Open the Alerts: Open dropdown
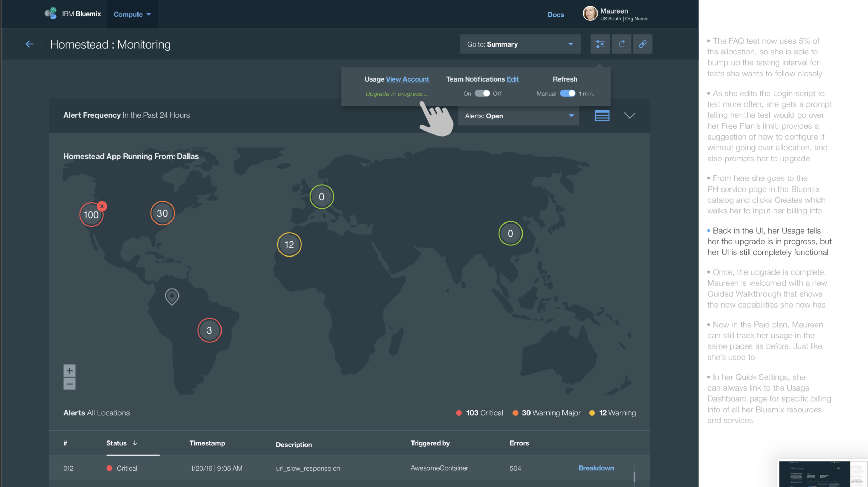The image size is (868, 487). click(518, 116)
